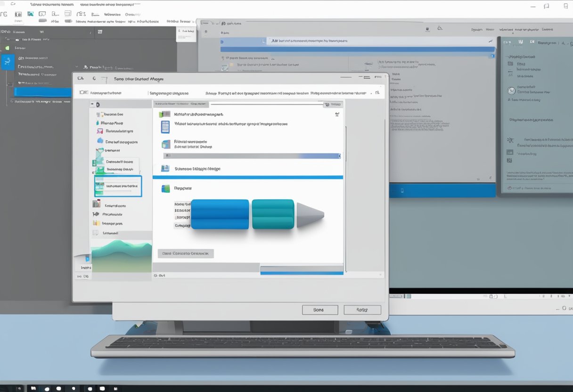Click the blue document icon in the main panel
The width and height of the screenshot is (573, 392).
point(165,126)
